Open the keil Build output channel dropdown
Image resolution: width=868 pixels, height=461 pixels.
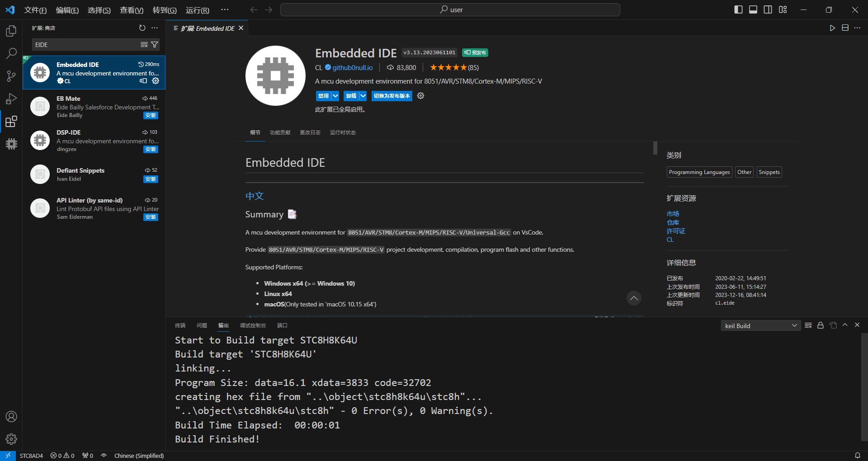click(761, 325)
